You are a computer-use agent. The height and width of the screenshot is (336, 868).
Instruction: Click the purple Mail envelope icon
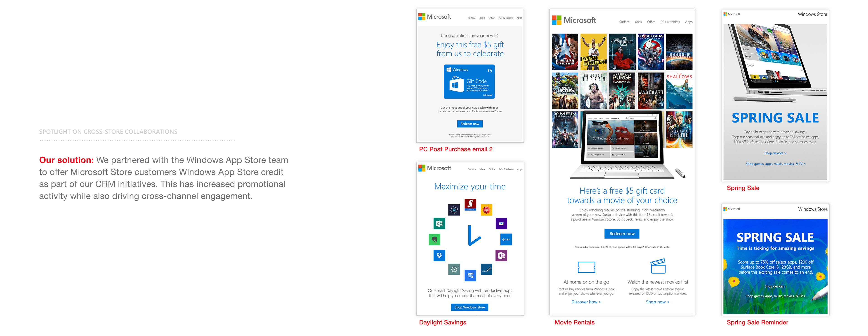[501, 223]
